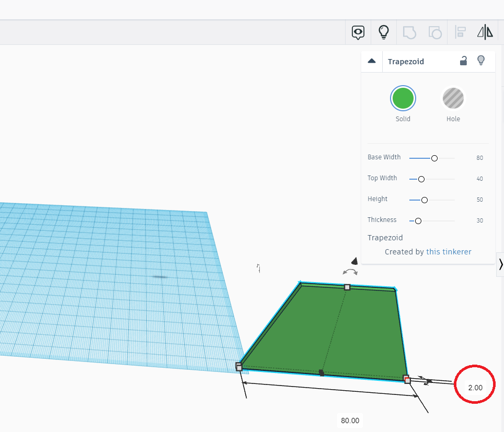Click the Base Width slider handle
Viewport: 504px width, 432px height.
point(434,158)
